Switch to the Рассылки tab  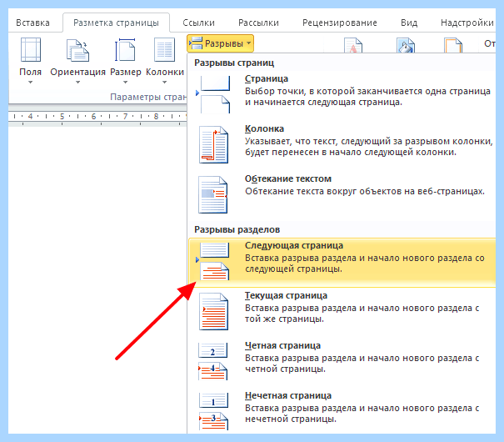258,23
